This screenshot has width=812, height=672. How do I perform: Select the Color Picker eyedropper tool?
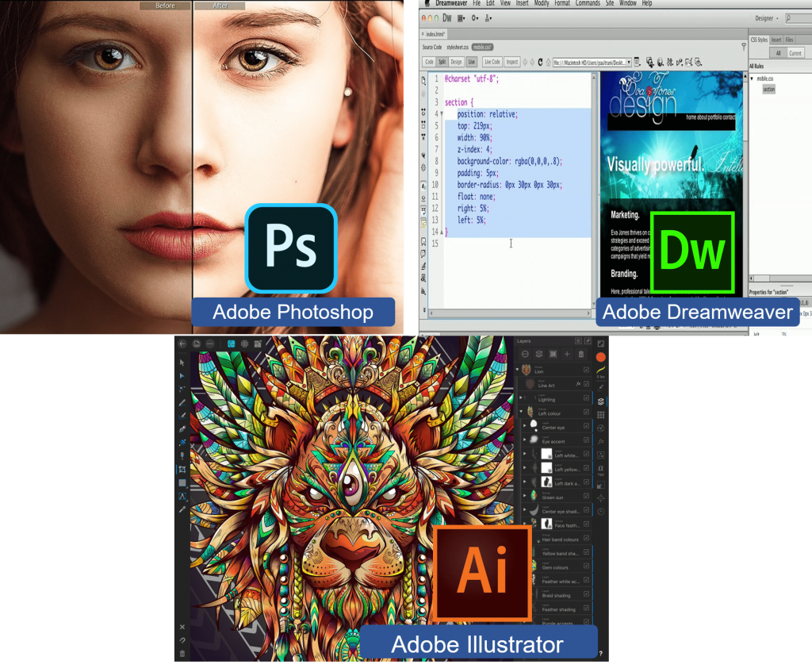tap(182, 510)
